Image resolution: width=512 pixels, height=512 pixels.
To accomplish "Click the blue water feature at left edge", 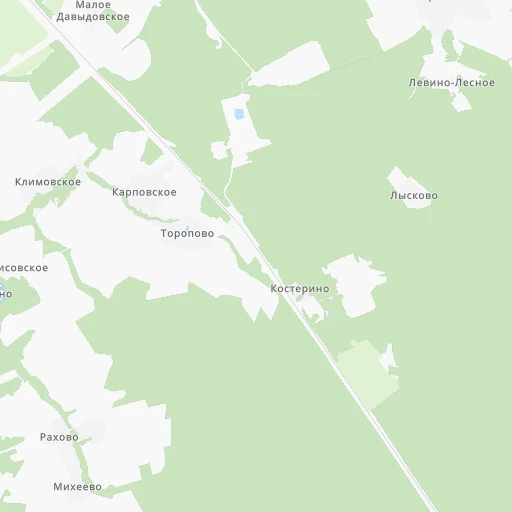I will 2,293.
